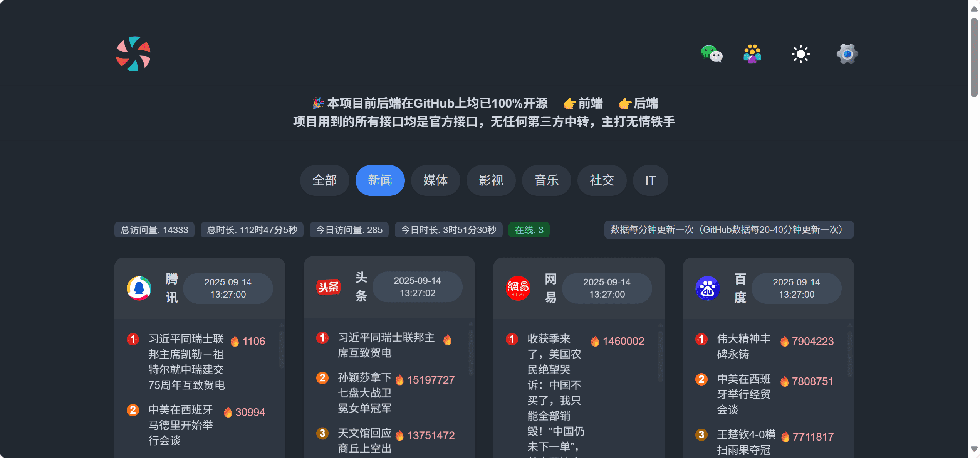Switch to the 社交 tab
980x458 pixels.
click(x=602, y=180)
